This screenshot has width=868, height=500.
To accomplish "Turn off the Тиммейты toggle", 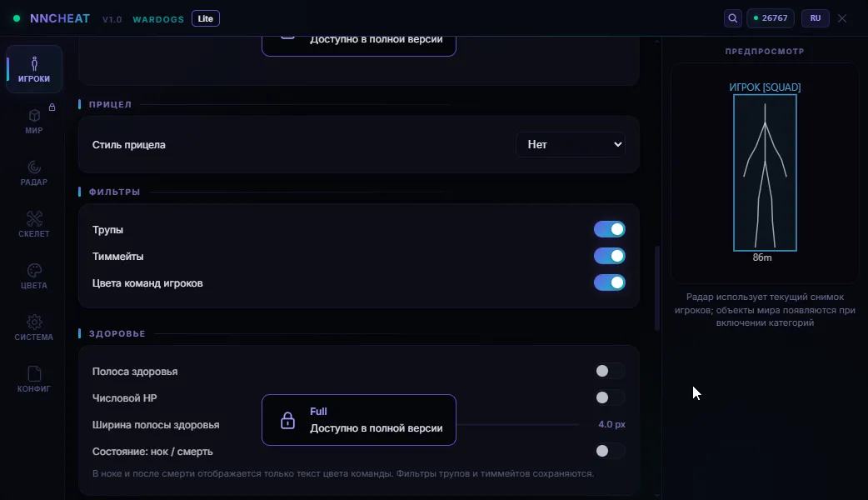I will (x=610, y=256).
